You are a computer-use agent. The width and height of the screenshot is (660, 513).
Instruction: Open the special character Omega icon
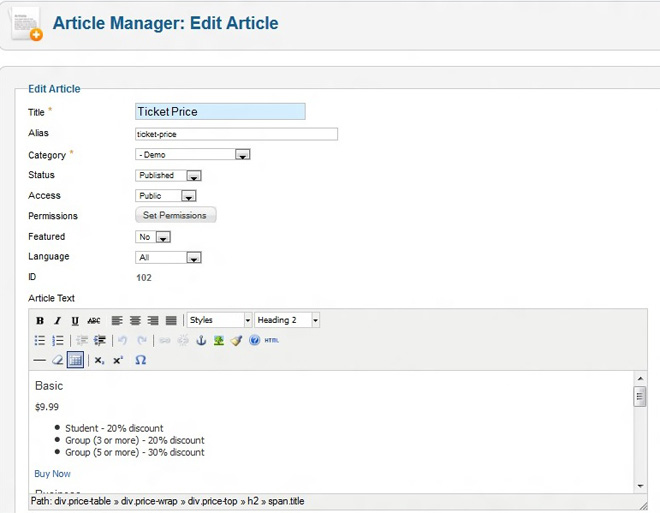click(x=140, y=360)
